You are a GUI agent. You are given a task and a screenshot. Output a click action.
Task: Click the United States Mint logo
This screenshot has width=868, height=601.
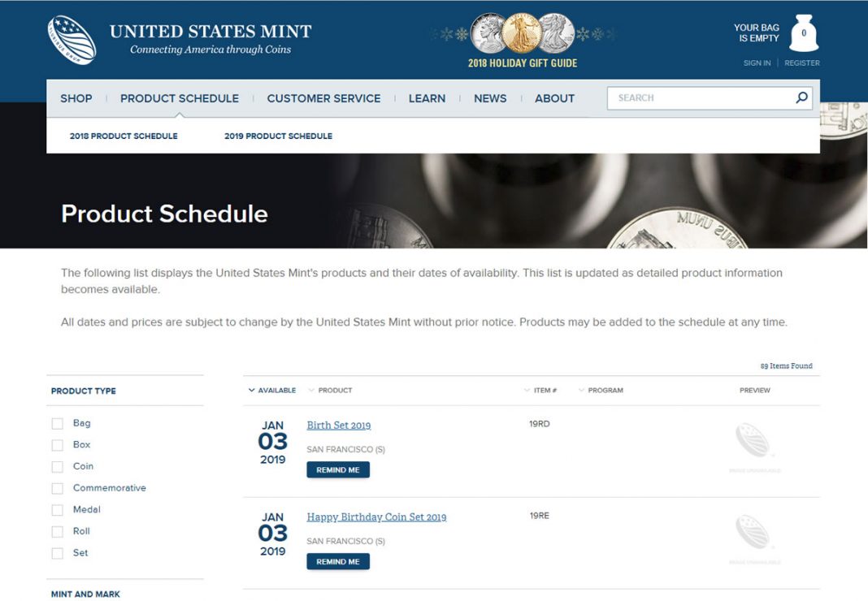click(x=72, y=40)
